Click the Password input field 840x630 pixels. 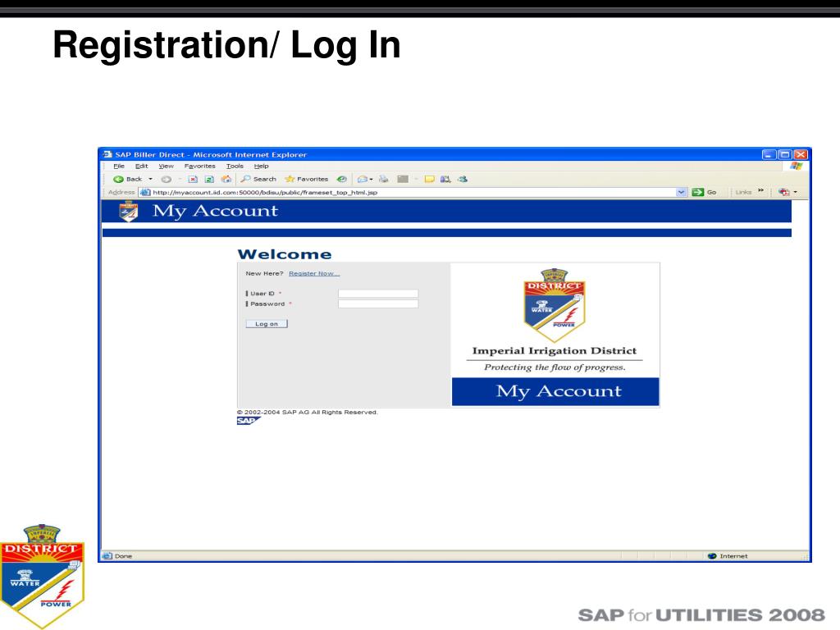pos(378,304)
